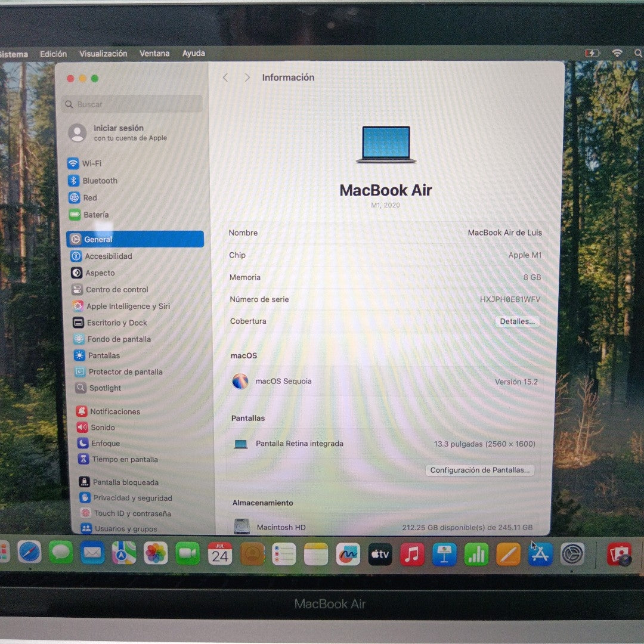
Task: Open the Visualización menu
Action: coord(103,54)
